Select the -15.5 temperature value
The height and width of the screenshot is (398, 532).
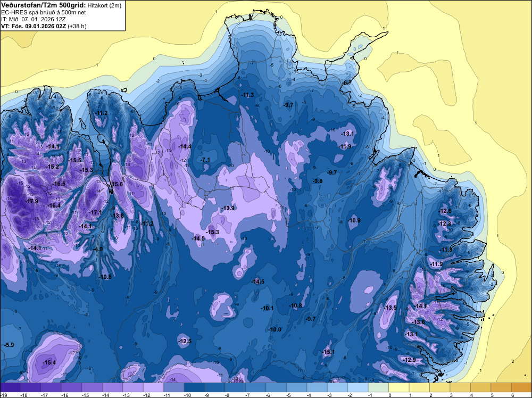pos(74,161)
